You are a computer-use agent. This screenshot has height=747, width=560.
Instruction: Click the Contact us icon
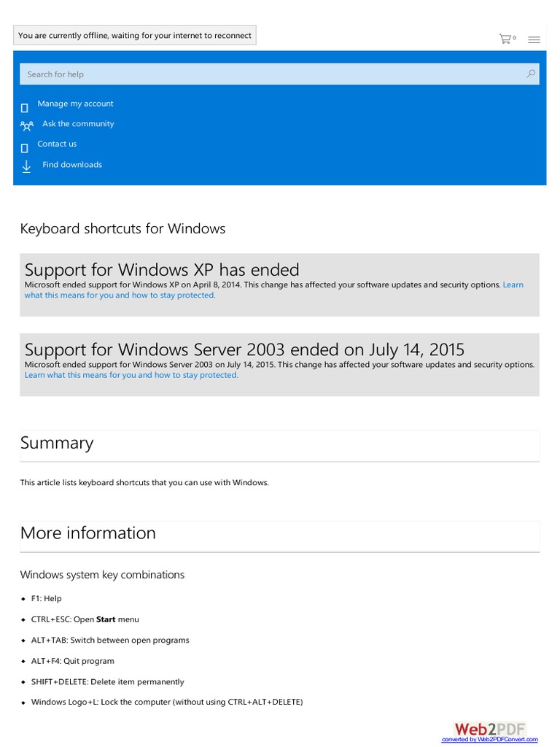(24, 148)
